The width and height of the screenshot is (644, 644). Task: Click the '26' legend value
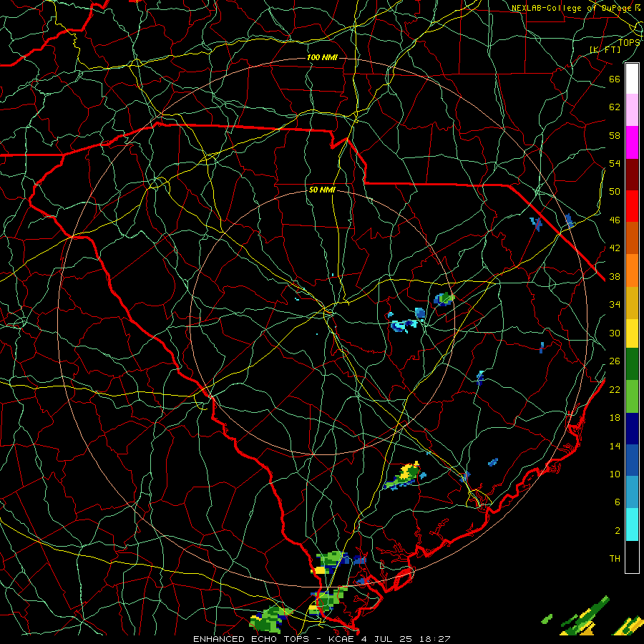pyautogui.click(x=615, y=361)
